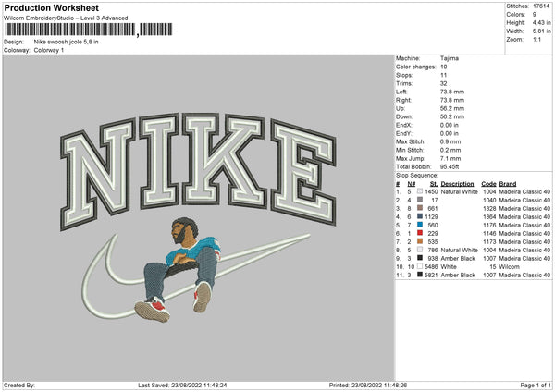
Task: Click the Down value 56.2 mm
Action: [x=452, y=116]
